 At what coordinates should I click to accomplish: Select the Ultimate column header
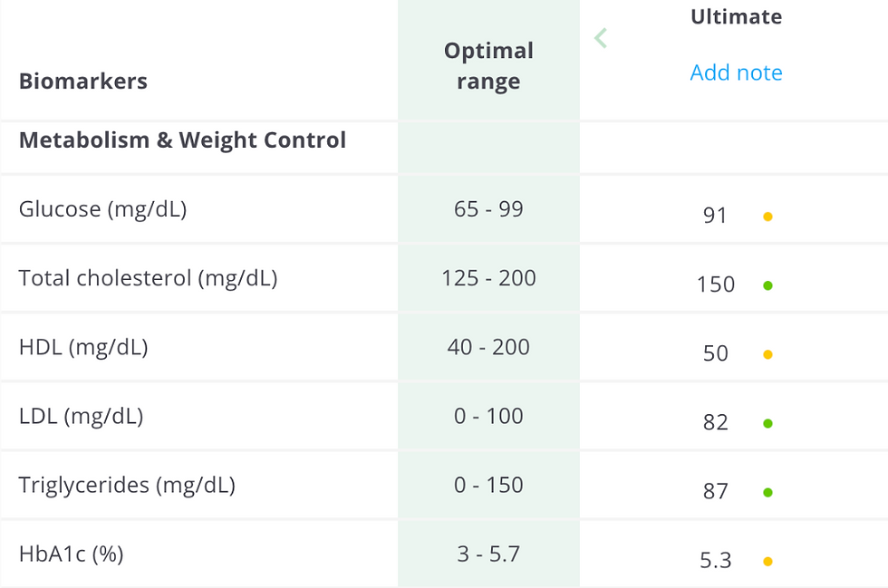pyautogui.click(x=736, y=16)
